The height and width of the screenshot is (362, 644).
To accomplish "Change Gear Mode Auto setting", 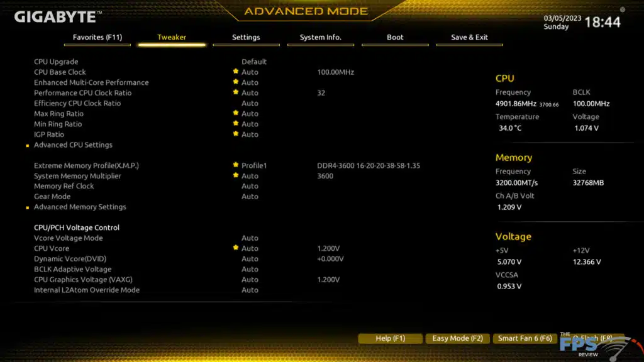I will [250, 197].
